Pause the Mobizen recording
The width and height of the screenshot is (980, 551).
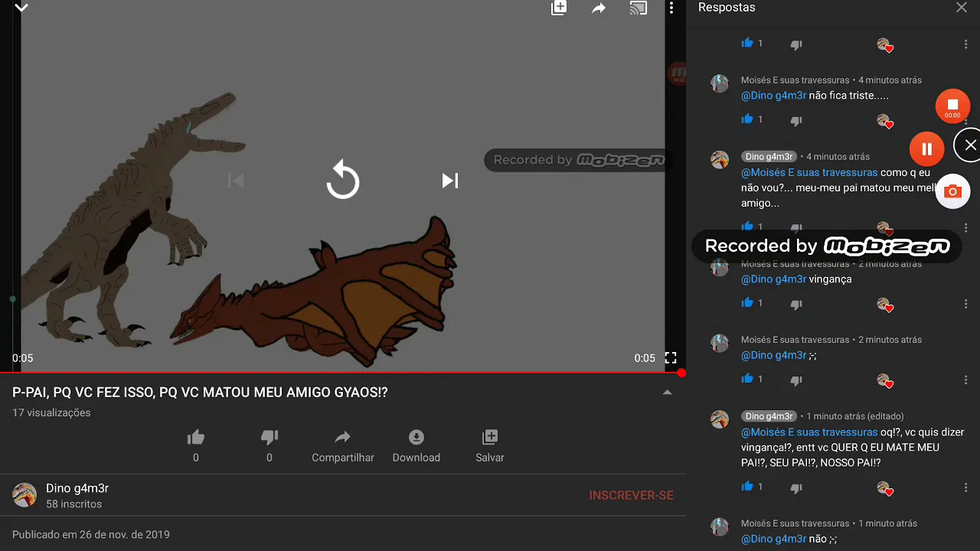click(x=926, y=149)
